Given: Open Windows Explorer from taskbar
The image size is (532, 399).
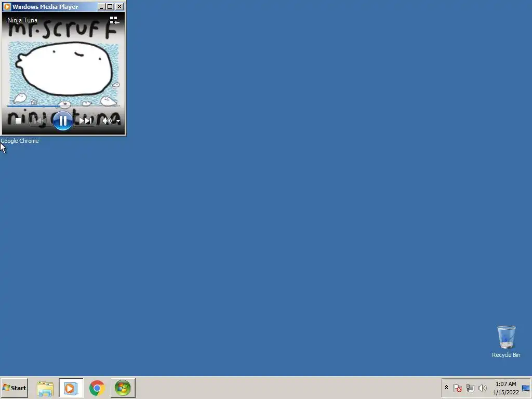Looking at the screenshot, I should coord(45,388).
